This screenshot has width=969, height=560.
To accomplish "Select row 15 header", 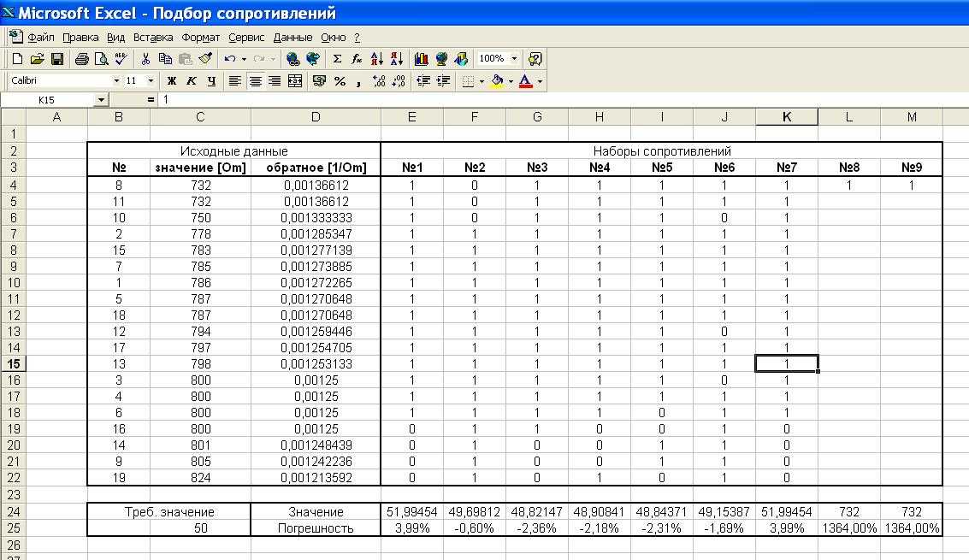I will click(13, 364).
